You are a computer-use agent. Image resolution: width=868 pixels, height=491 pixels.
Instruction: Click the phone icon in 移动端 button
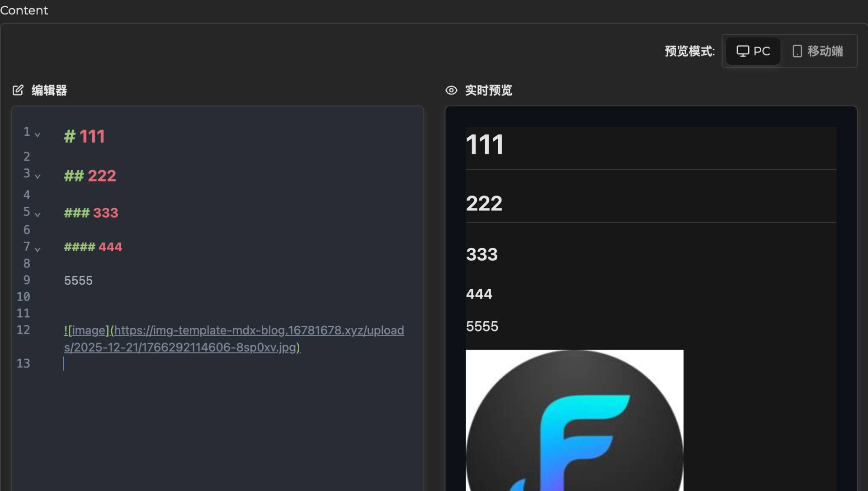point(797,51)
